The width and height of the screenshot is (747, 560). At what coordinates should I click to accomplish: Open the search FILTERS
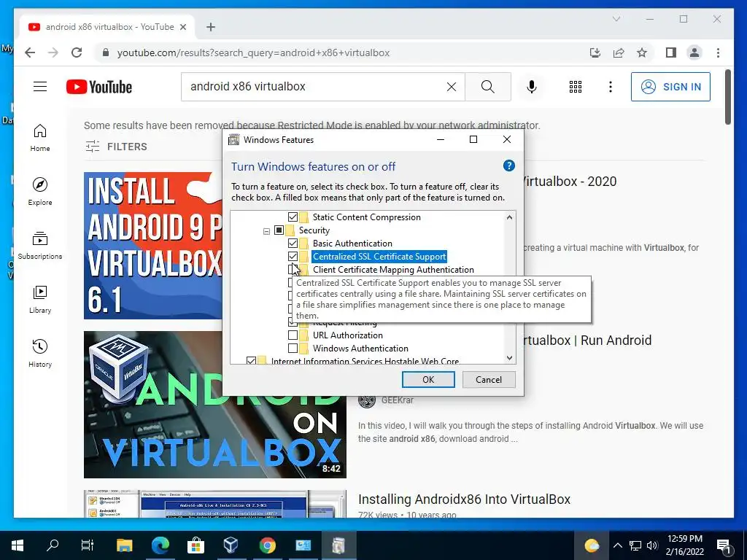pos(116,147)
